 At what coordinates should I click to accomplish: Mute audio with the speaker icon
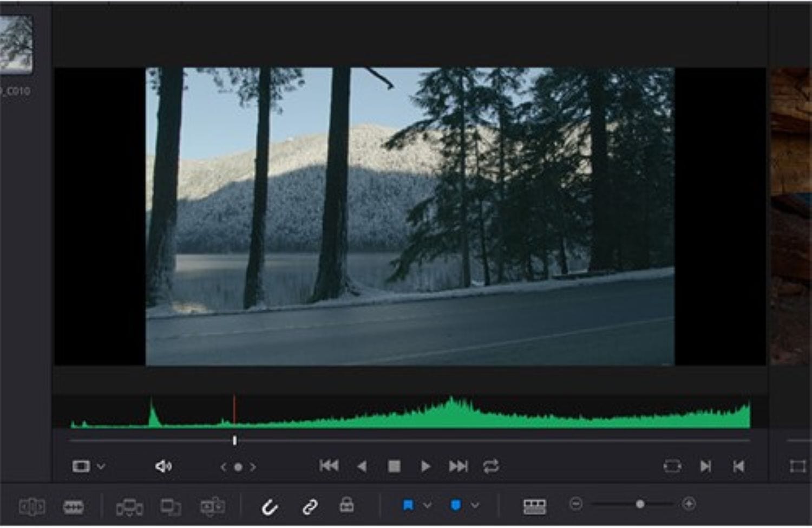coord(163,466)
